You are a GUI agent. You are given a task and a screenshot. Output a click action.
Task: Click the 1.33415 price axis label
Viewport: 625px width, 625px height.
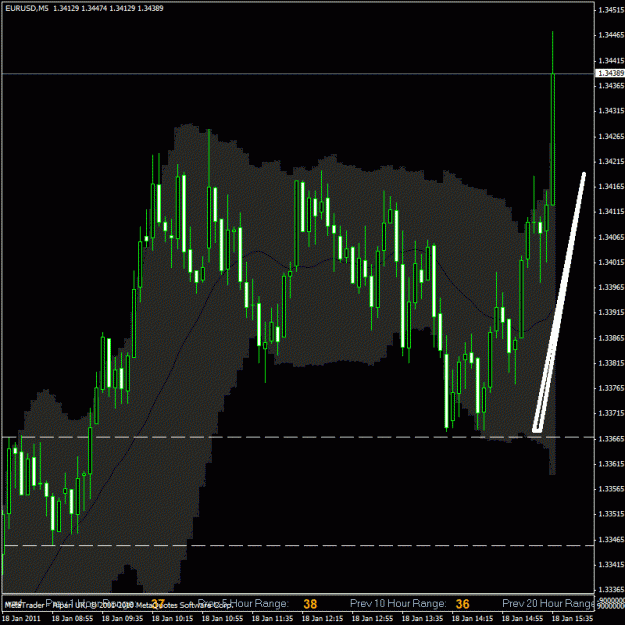611,565
